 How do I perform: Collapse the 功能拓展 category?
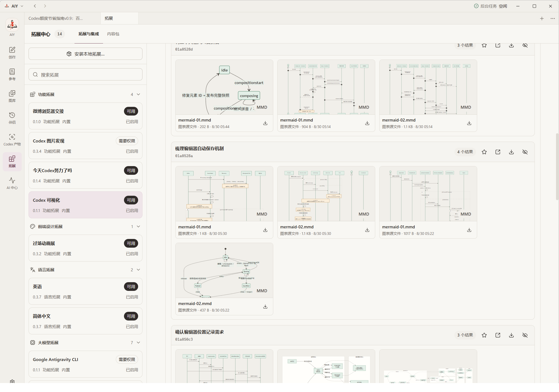(138, 94)
